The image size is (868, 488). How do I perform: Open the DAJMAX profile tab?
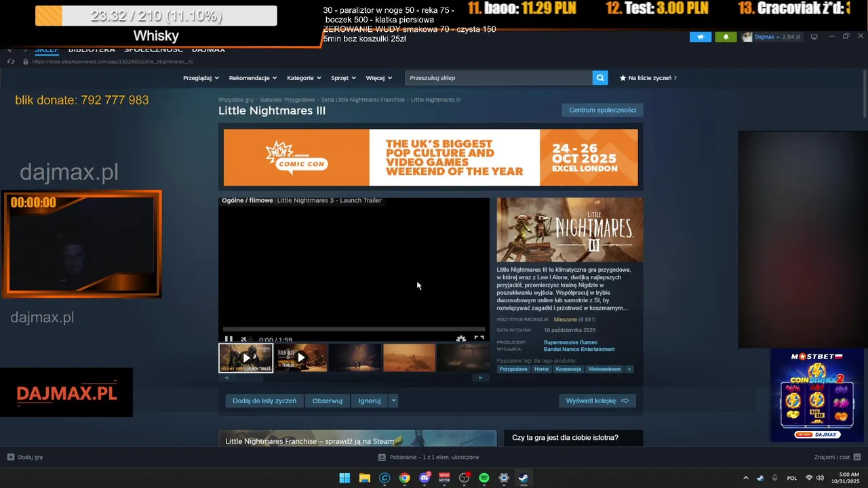pyautogui.click(x=208, y=49)
